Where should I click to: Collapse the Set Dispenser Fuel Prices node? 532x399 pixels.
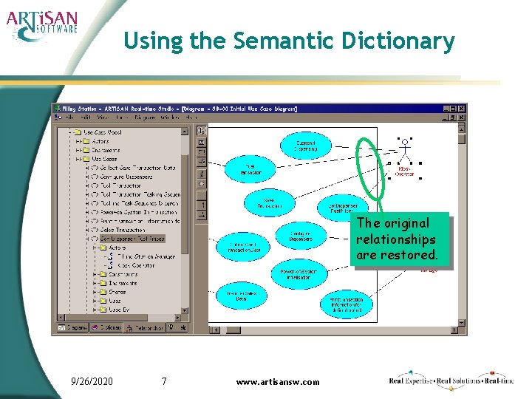click(x=87, y=239)
